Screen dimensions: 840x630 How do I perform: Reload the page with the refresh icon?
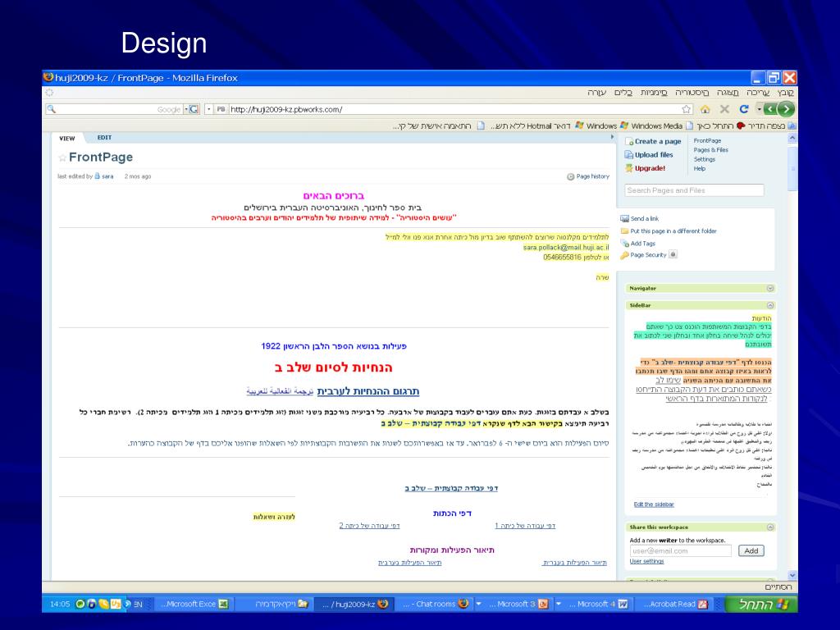pyautogui.click(x=743, y=109)
